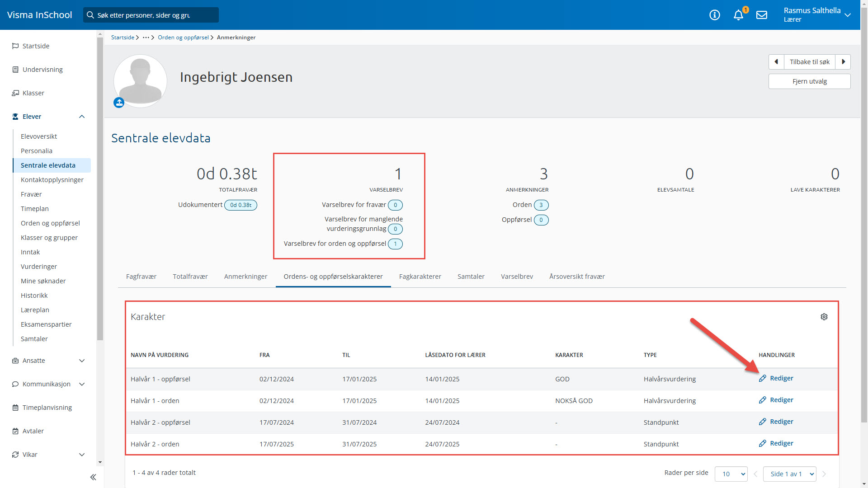This screenshot has width=868, height=488.
Task: Open the messages envelope icon
Action: pos(762,15)
